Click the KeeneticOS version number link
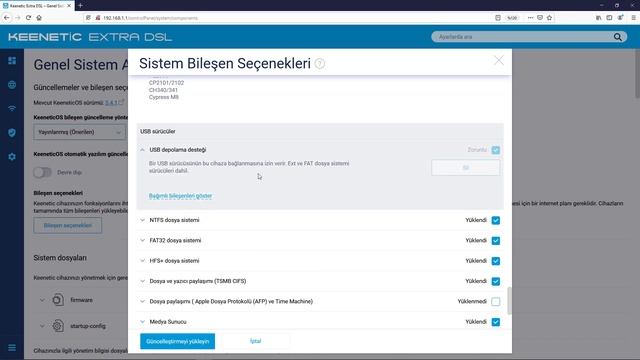Image resolution: width=640 pixels, height=360 pixels. tap(111, 103)
